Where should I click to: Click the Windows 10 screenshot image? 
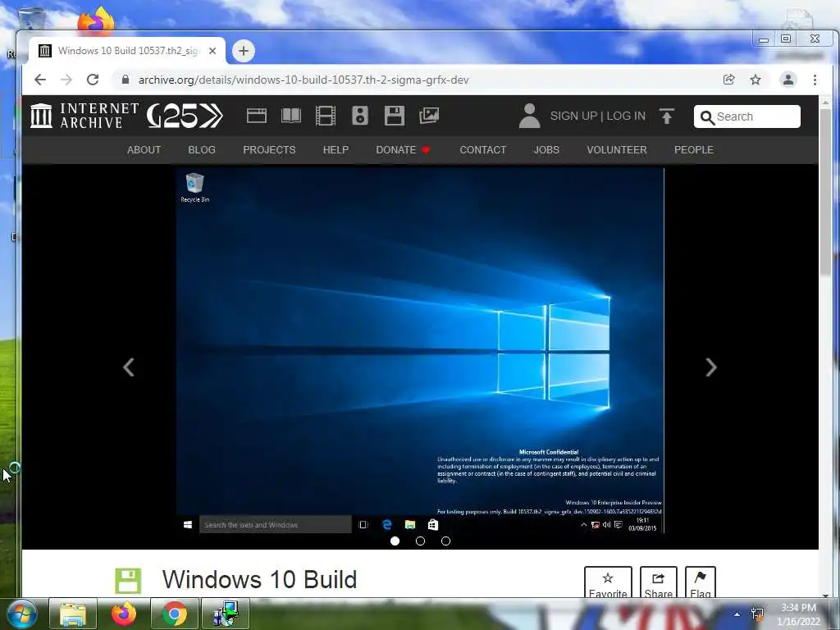click(420, 350)
